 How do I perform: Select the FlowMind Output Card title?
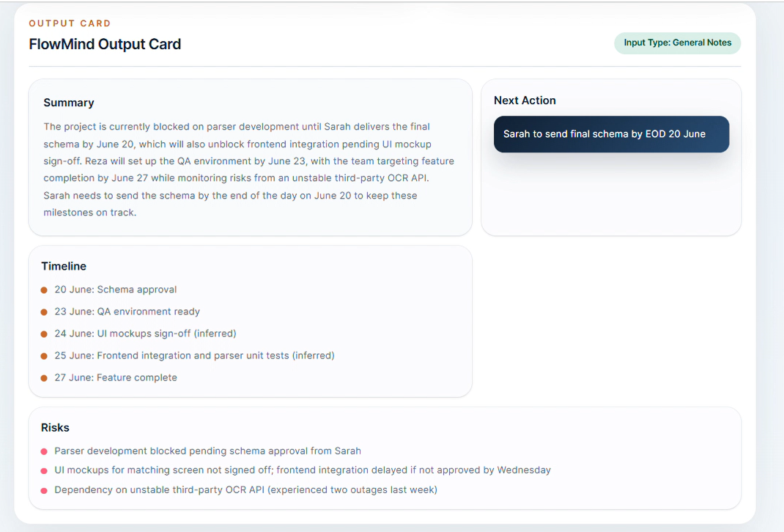click(105, 45)
